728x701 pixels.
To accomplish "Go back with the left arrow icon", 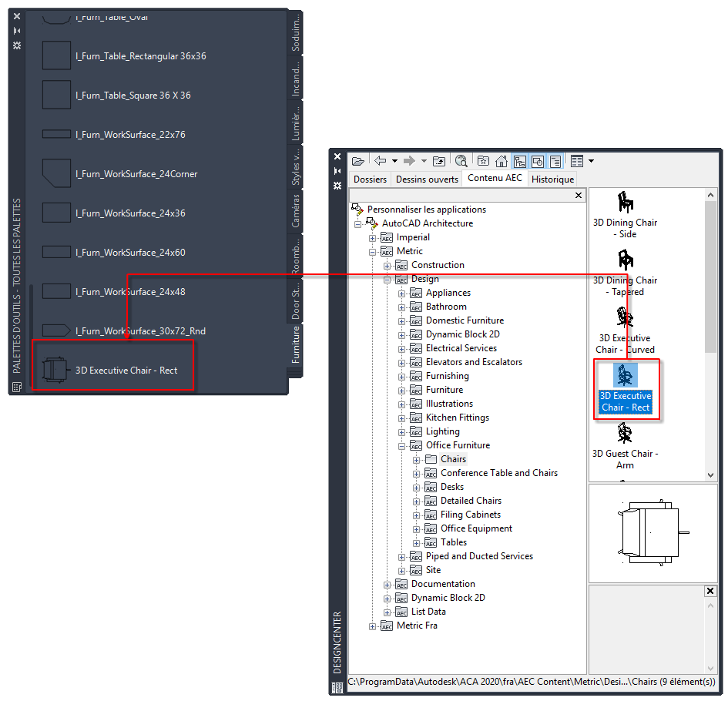I will coord(381,161).
